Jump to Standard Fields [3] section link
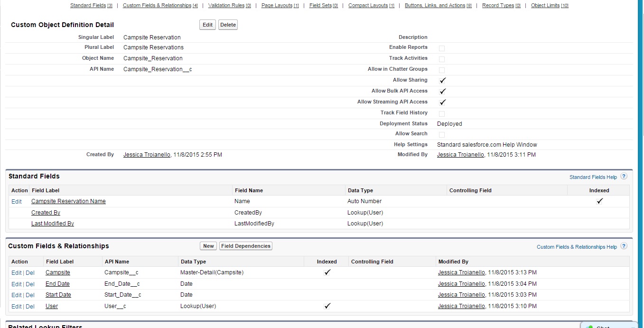The image size is (644, 328). [x=91, y=6]
